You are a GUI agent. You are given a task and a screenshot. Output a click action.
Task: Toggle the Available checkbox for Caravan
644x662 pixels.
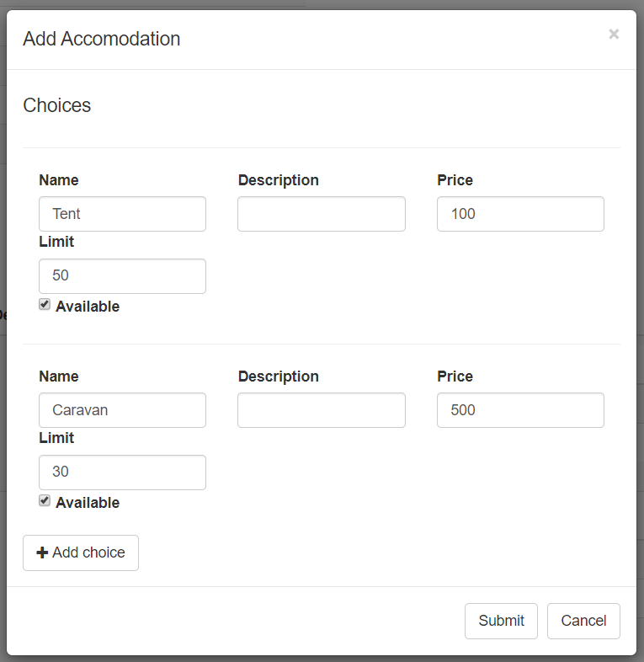point(45,501)
